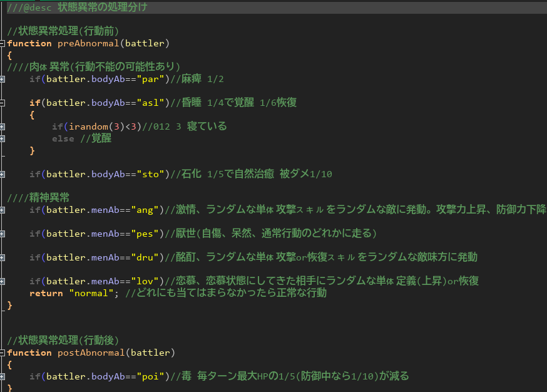Viewport: 547px width, 392px height.
Task: Collapse the preAbnormal function fold marker
Action: tap(3, 43)
